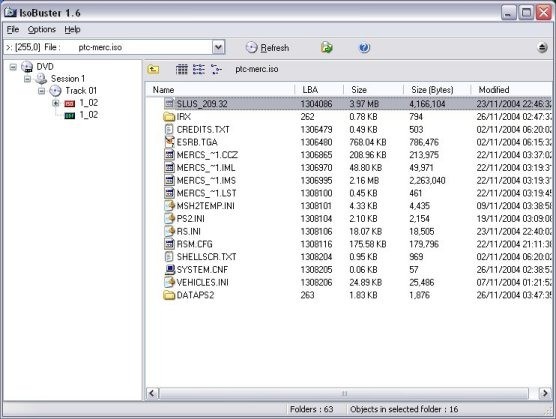Click the Refresh button
The height and width of the screenshot is (419, 556).
268,48
